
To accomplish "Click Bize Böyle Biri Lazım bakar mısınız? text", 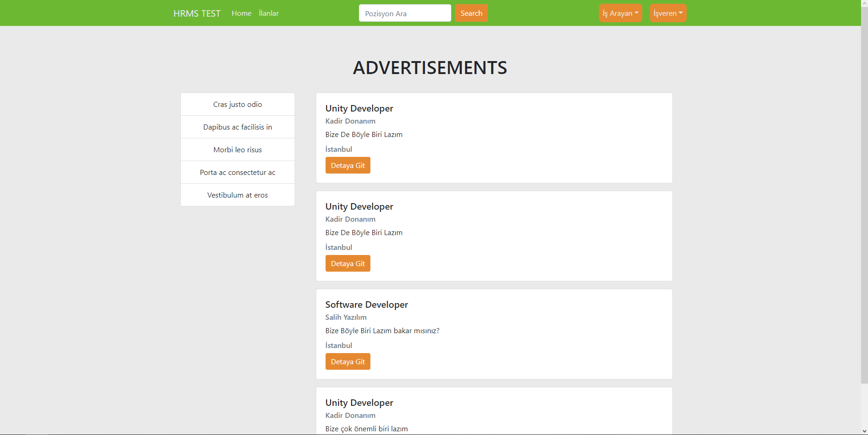I will pyautogui.click(x=382, y=331).
